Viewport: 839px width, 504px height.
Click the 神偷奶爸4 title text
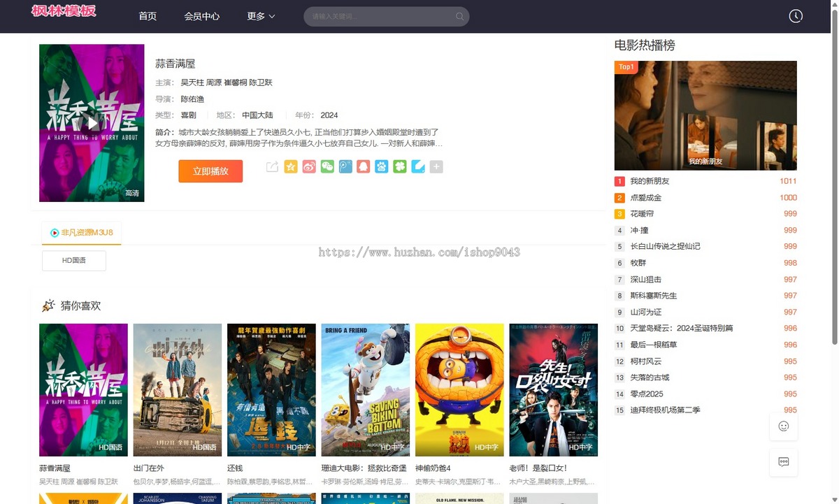[x=433, y=468]
